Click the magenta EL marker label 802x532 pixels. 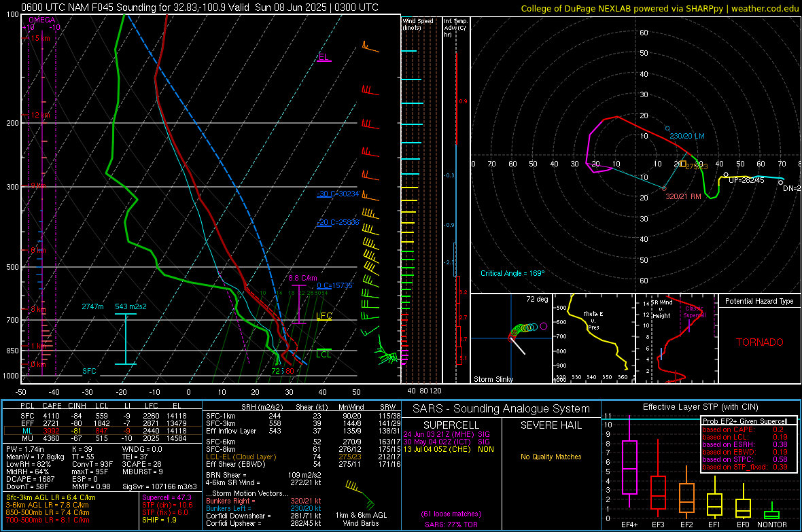[x=324, y=57]
